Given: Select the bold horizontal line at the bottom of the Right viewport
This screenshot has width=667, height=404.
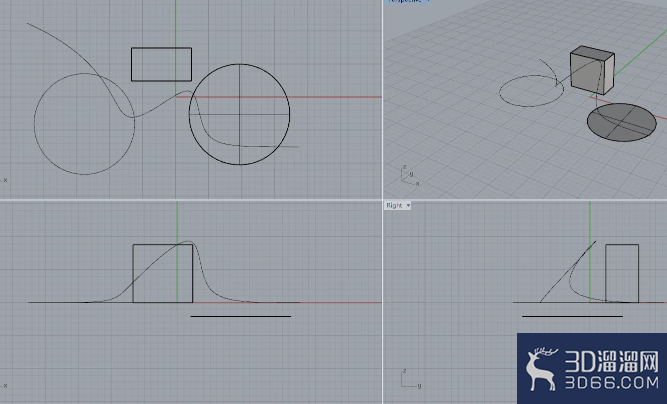Looking at the screenshot, I should pyautogui.click(x=572, y=316).
